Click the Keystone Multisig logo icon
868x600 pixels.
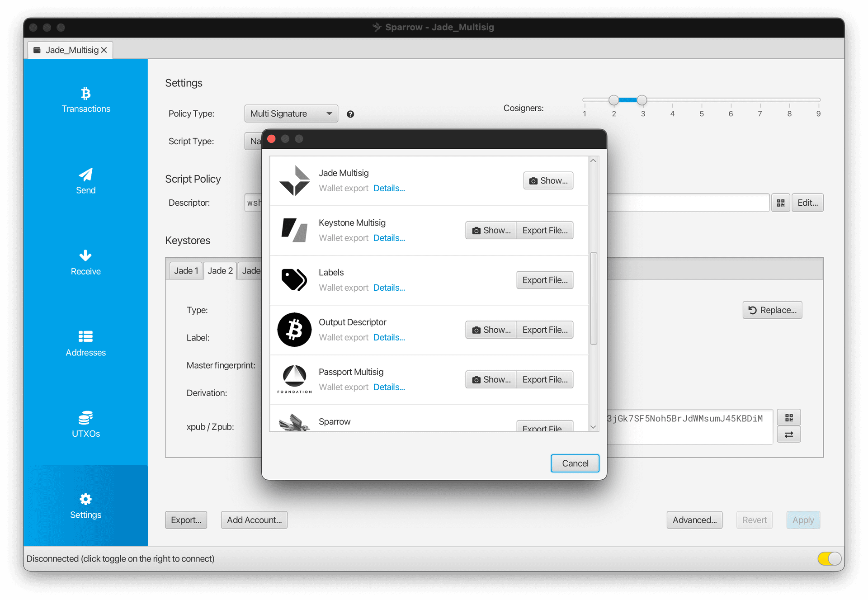(x=294, y=230)
